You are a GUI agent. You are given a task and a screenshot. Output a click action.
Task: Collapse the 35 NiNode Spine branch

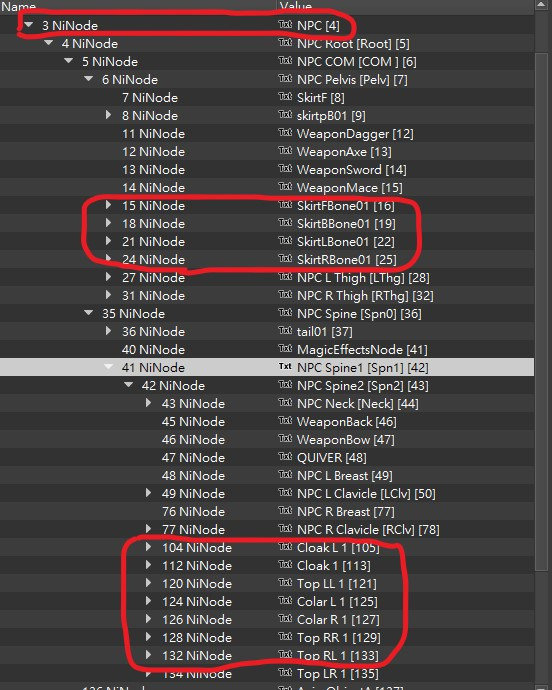[88, 313]
